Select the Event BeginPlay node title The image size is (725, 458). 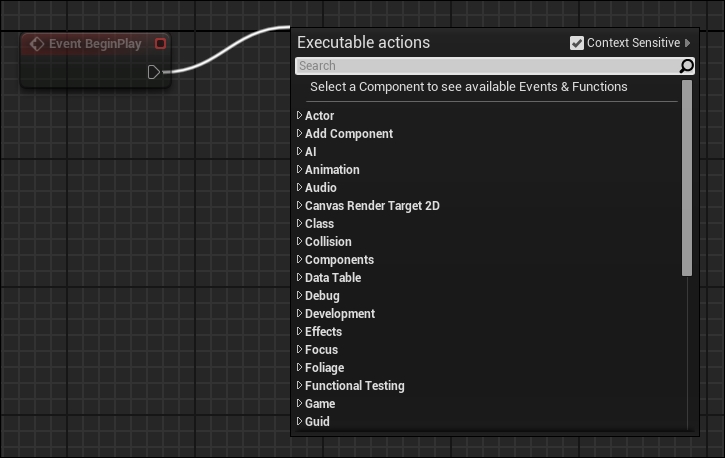click(x=95, y=44)
